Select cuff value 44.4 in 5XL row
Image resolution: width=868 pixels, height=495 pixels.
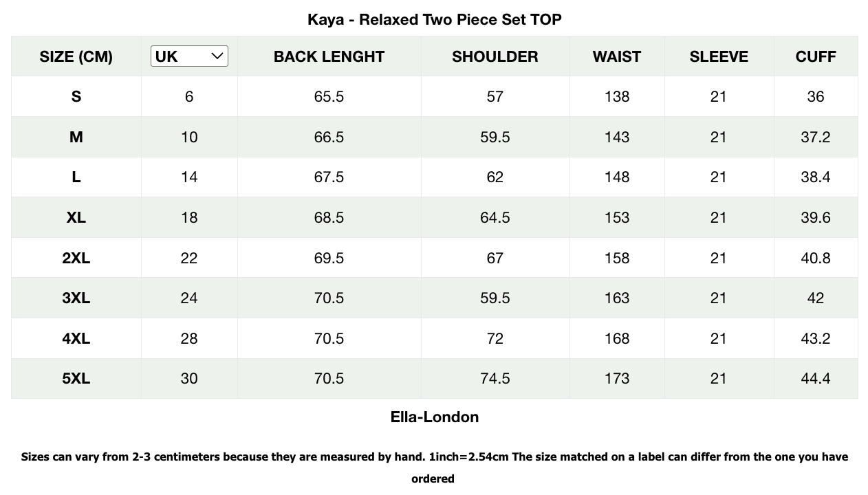[816, 378]
